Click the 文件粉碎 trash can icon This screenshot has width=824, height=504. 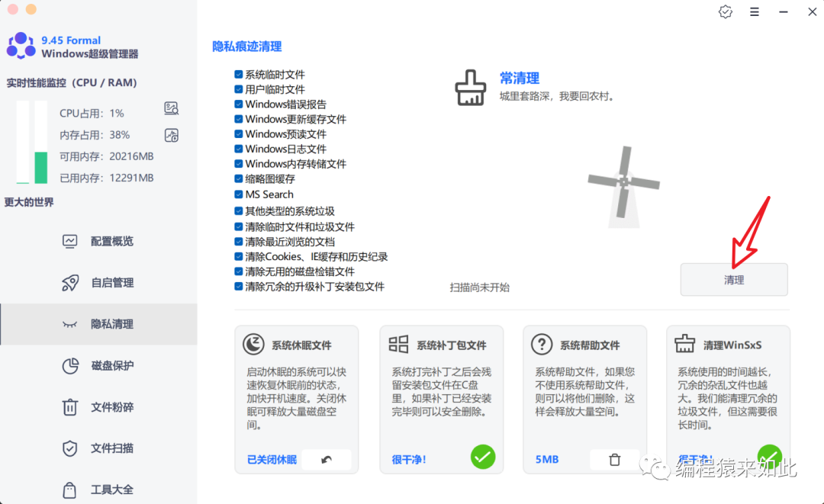70,407
